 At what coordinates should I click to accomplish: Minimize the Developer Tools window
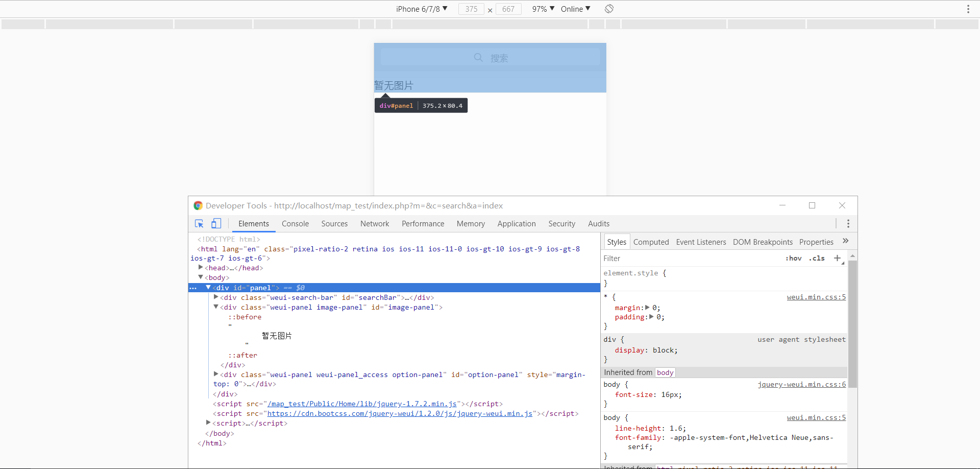pos(782,205)
